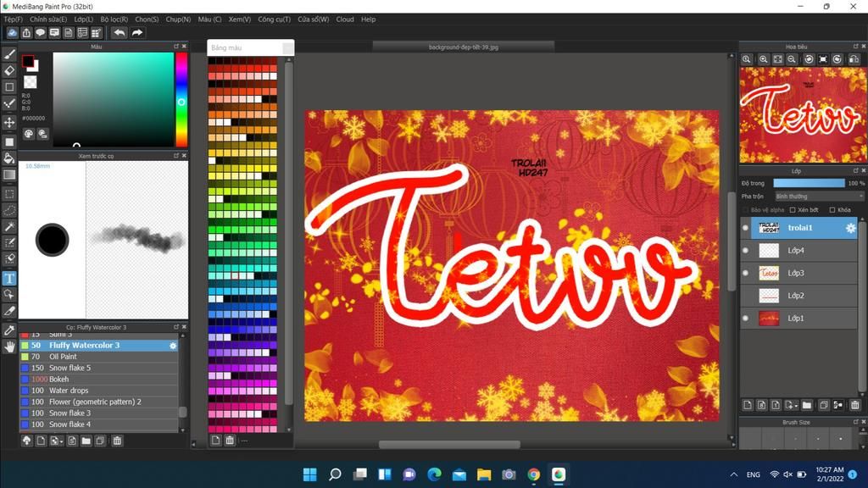This screenshot has width=868, height=488.
Task: Switch to background-dep-tết-39.jpg document tab
Action: pos(464,47)
